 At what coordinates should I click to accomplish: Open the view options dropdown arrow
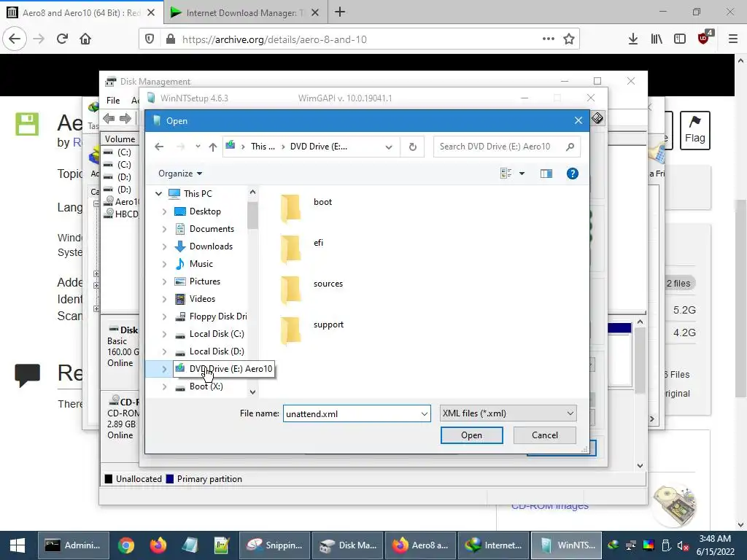click(522, 174)
